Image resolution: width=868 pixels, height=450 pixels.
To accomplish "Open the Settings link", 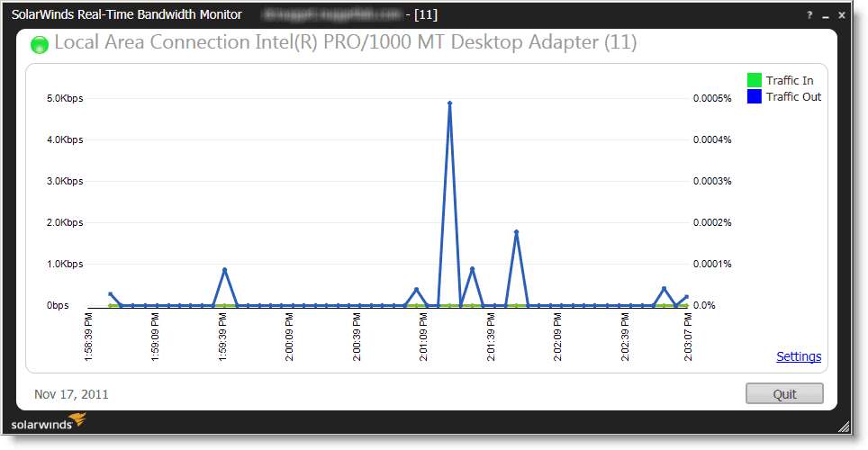I will 799,356.
